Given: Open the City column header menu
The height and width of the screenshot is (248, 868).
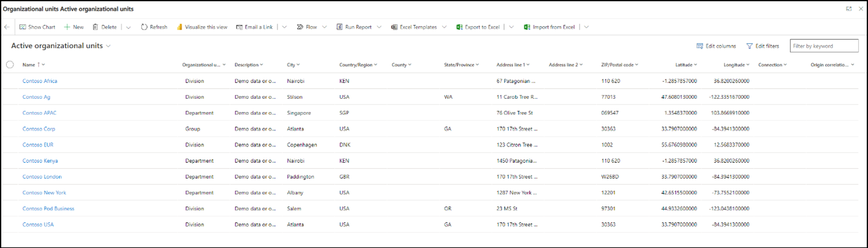Looking at the screenshot, I should [293, 65].
